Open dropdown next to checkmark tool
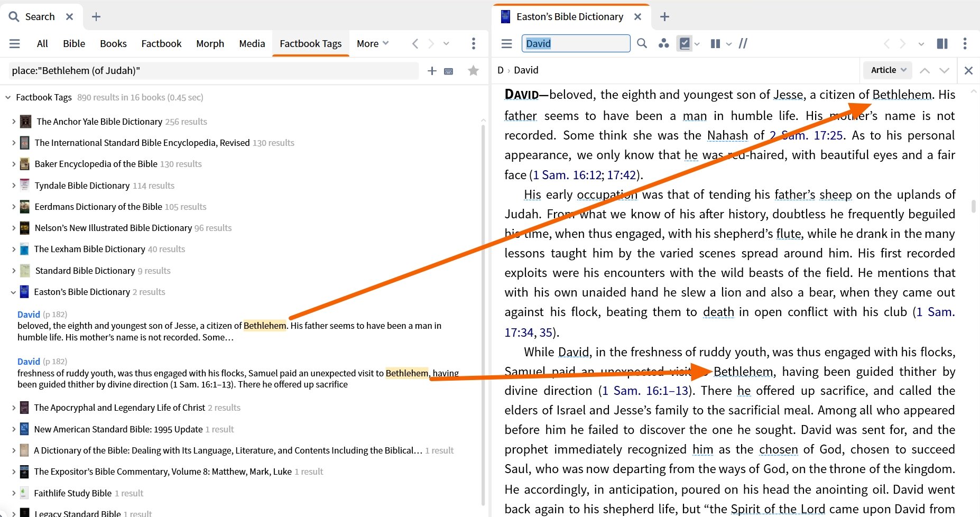 pyautogui.click(x=697, y=44)
